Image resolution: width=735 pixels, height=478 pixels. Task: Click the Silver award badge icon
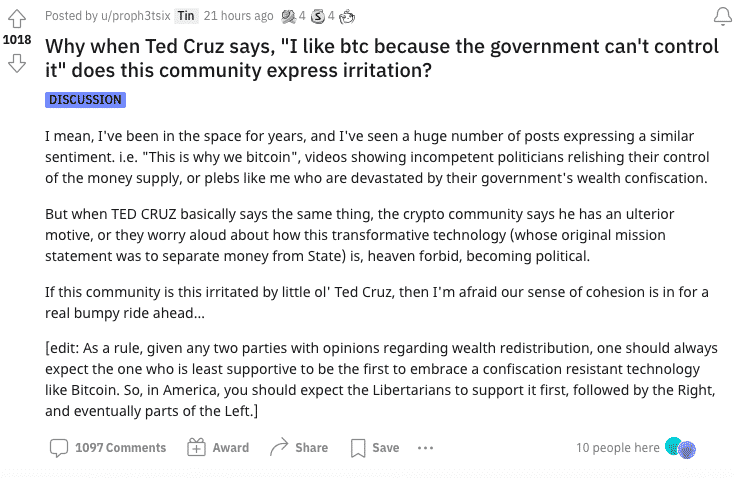coord(318,16)
